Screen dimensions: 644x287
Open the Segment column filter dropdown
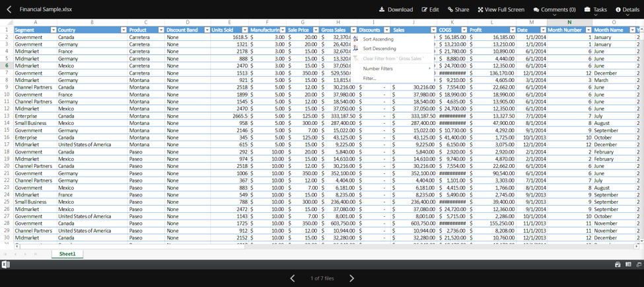pyautogui.click(x=54, y=30)
